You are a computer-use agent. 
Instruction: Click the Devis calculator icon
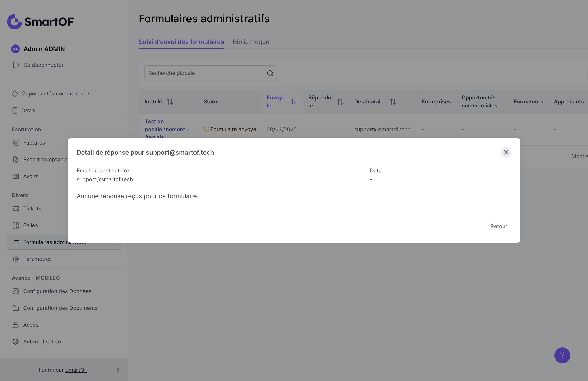point(15,110)
